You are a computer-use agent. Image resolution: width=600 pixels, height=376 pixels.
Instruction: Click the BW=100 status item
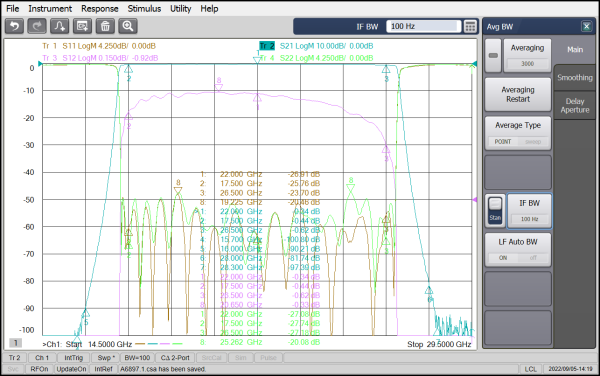(x=137, y=358)
